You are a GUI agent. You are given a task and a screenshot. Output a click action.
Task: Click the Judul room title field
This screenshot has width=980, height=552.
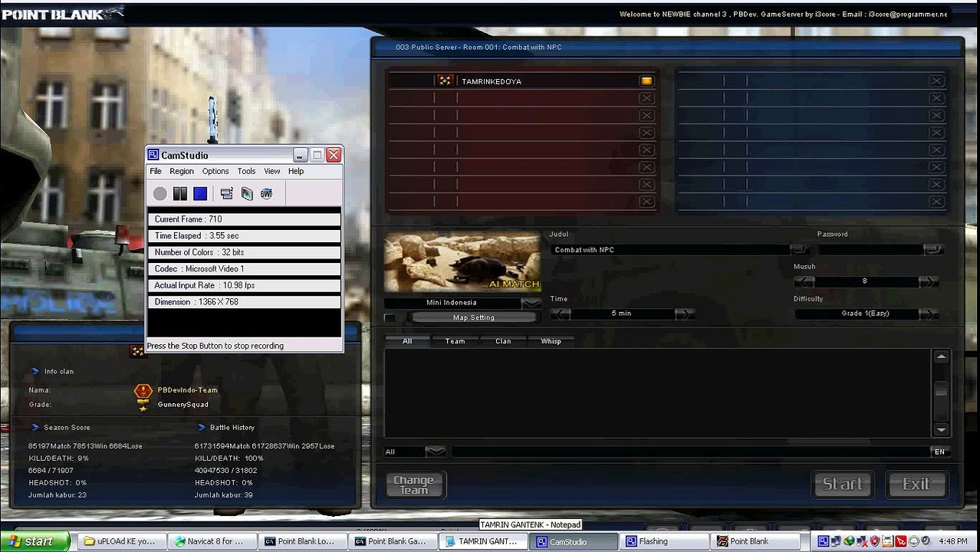pos(670,250)
